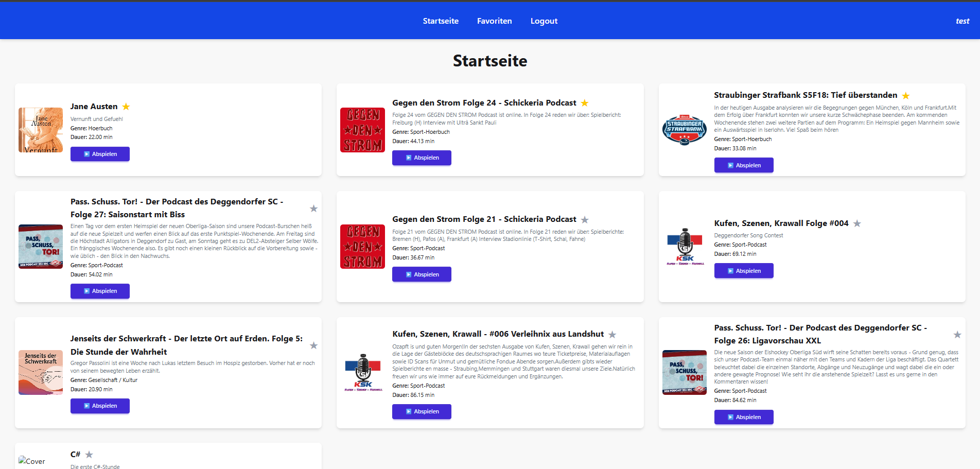Screen dimensions: 980x469
Task: Star the Kufen, Szenen, Krawall Folge #004 podcast
Action: (x=857, y=223)
